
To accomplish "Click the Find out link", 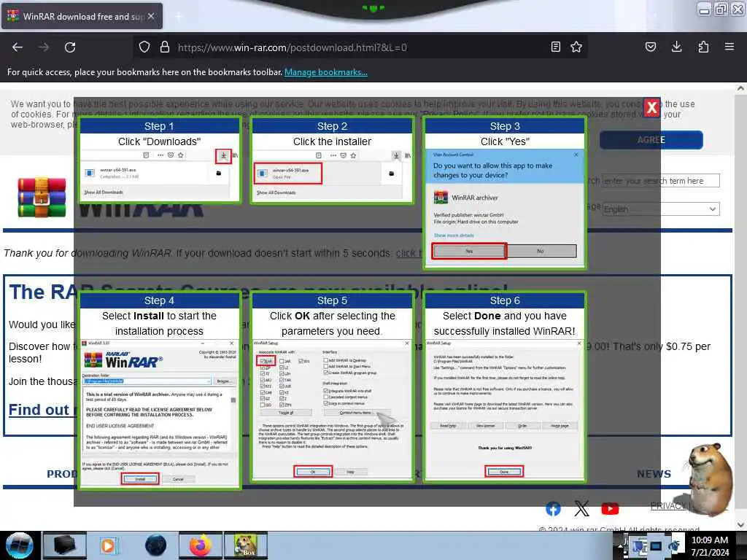I will click(42, 410).
